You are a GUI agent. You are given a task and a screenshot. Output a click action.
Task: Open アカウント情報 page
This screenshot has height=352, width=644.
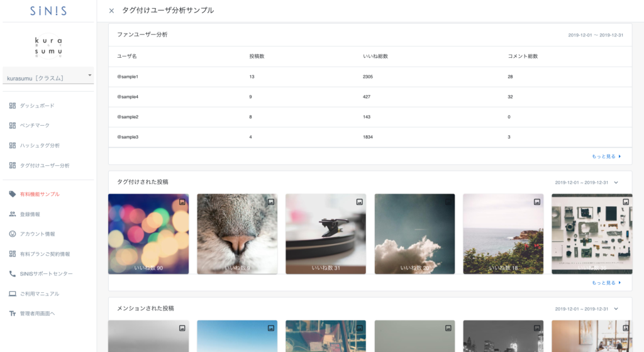[37, 234]
